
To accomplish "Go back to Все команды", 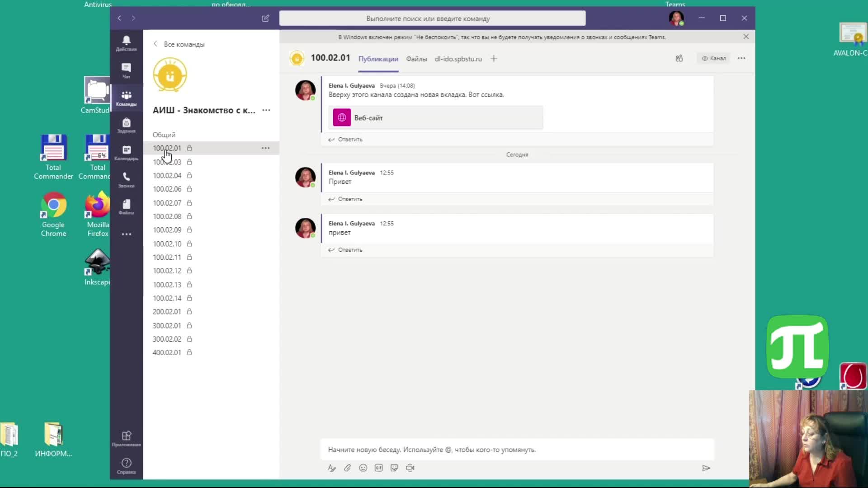I will point(179,44).
